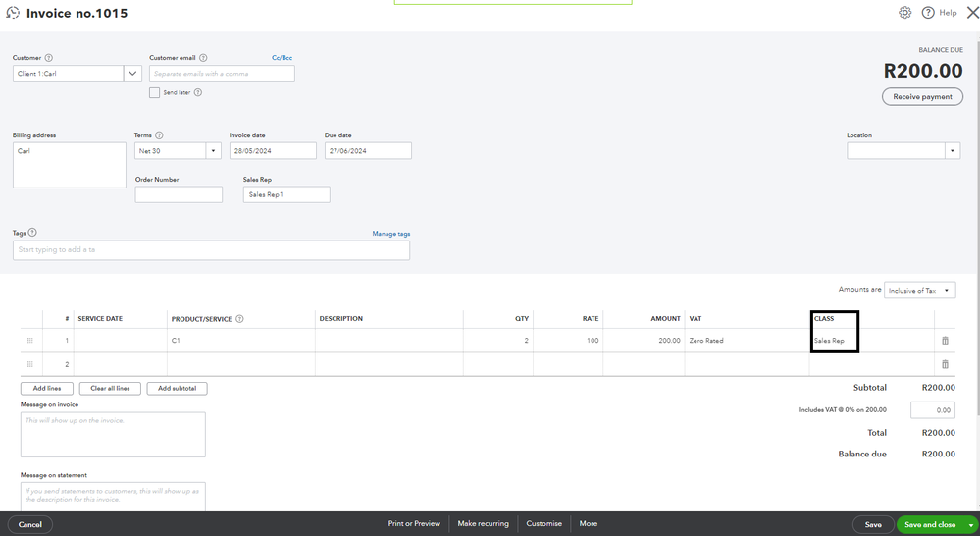Open the settings gear icon
The width and height of the screenshot is (980, 536).
(x=904, y=13)
